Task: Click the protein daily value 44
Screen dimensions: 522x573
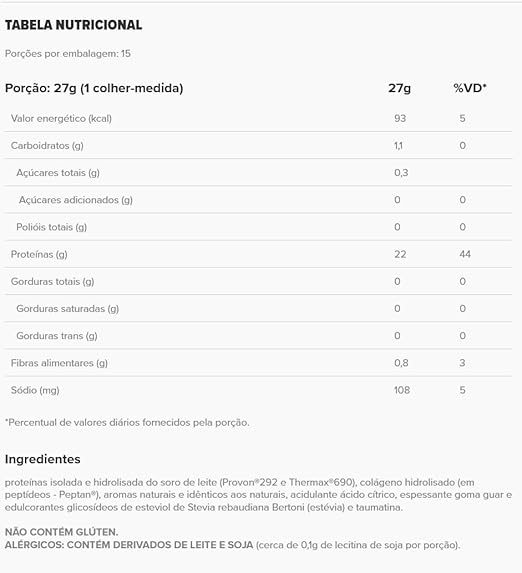Action: click(465, 254)
